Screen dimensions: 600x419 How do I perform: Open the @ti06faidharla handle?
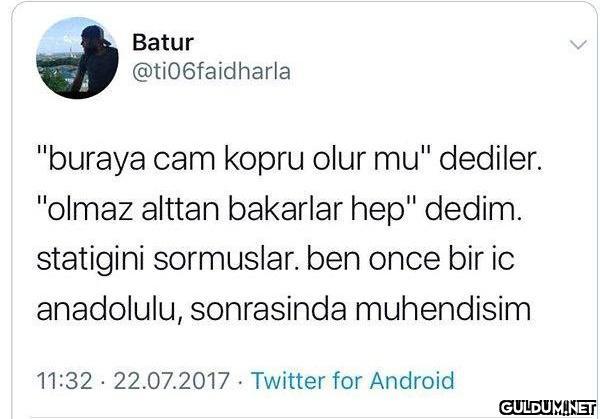[x=211, y=72]
